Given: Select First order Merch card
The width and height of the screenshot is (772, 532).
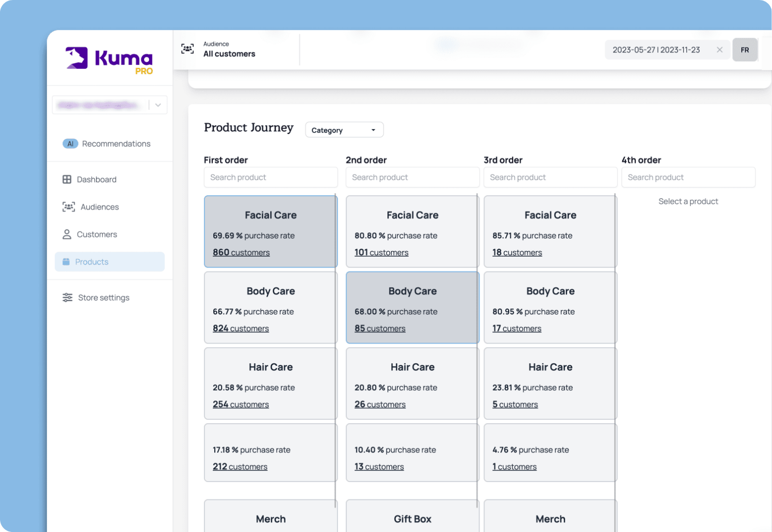Looking at the screenshot, I should (x=270, y=516).
